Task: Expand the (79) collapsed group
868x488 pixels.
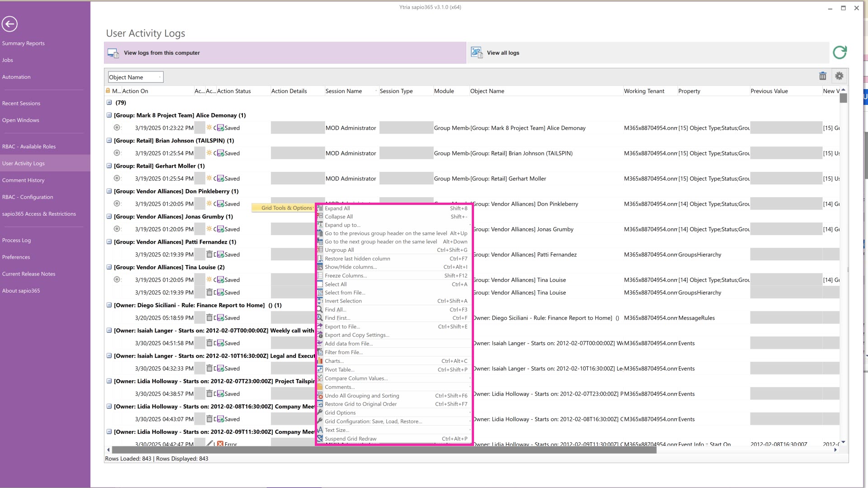Action: point(109,103)
